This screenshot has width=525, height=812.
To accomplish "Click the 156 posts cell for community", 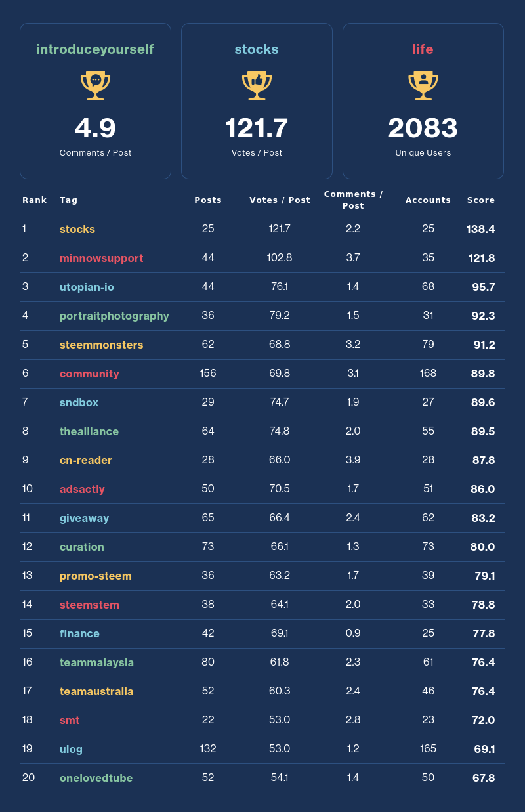I will click(208, 373).
